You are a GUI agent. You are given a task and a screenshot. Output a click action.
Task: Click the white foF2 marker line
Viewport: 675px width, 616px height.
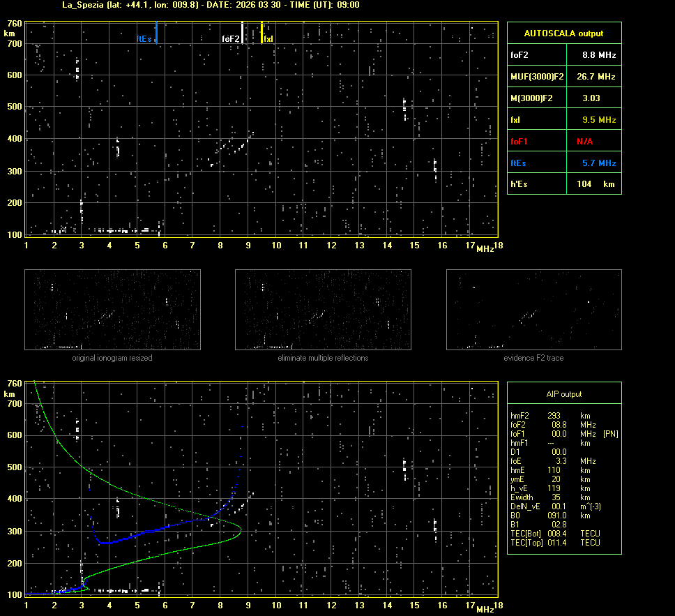242,32
